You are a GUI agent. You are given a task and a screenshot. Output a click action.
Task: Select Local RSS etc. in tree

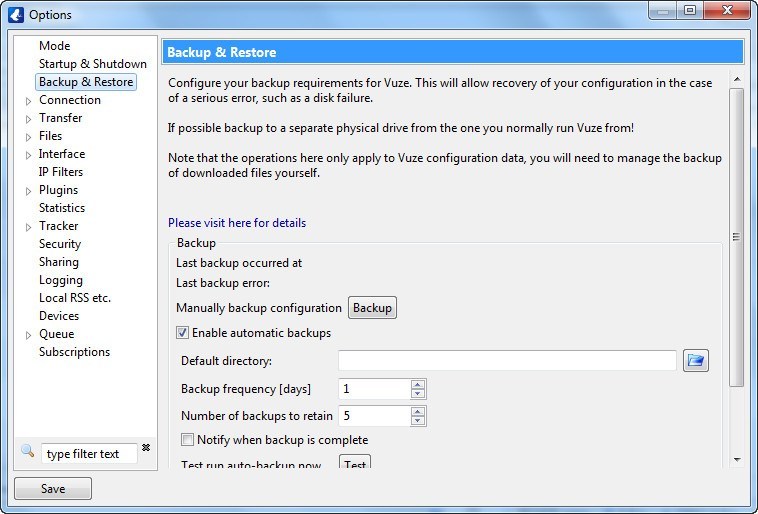[75, 298]
